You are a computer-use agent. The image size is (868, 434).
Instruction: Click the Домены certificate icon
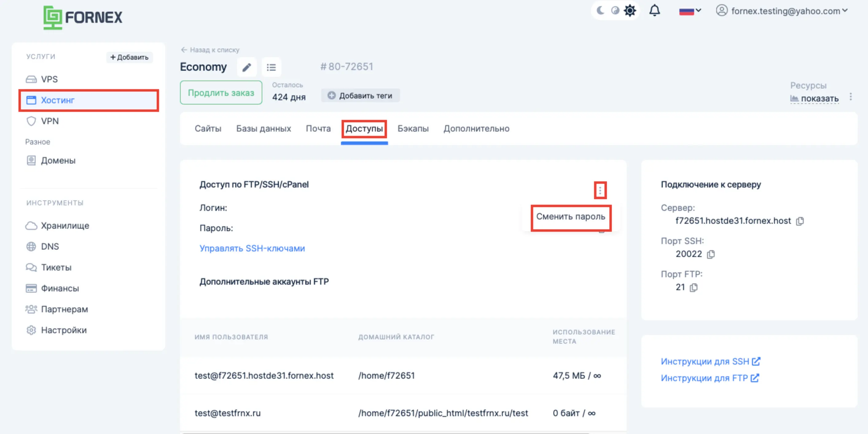(x=31, y=160)
